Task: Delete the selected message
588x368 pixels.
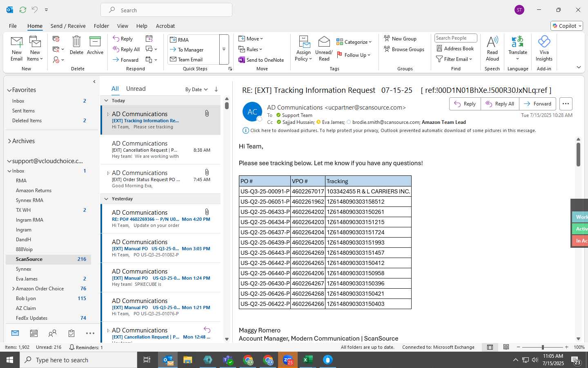Action: point(76,45)
